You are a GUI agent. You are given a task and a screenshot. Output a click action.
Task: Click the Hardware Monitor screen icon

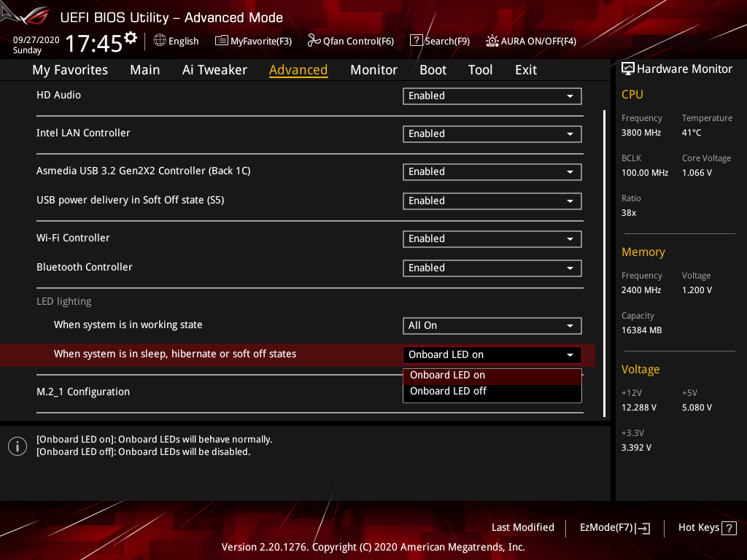(x=628, y=69)
